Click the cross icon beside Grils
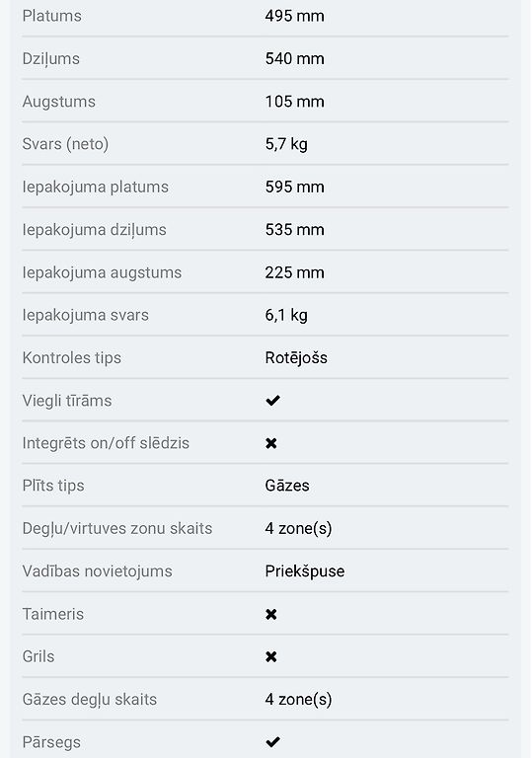This screenshot has height=758, width=532. click(271, 656)
